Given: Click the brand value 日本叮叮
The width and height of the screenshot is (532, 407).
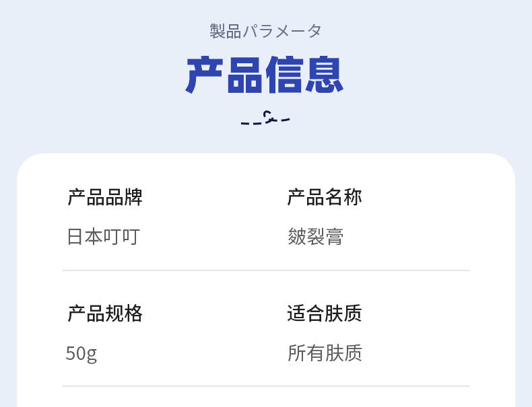Looking at the screenshot, I should click(x=104, y=237).
